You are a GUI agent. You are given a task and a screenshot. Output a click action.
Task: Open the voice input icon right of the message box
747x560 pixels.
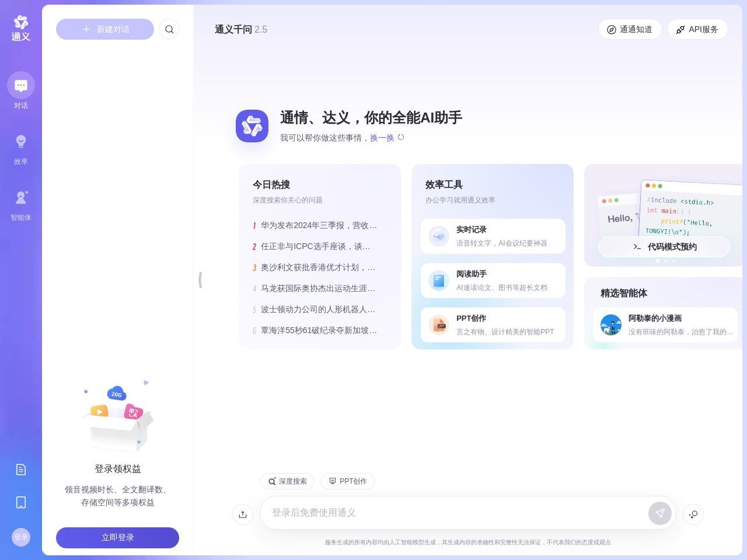pos(693,514)
